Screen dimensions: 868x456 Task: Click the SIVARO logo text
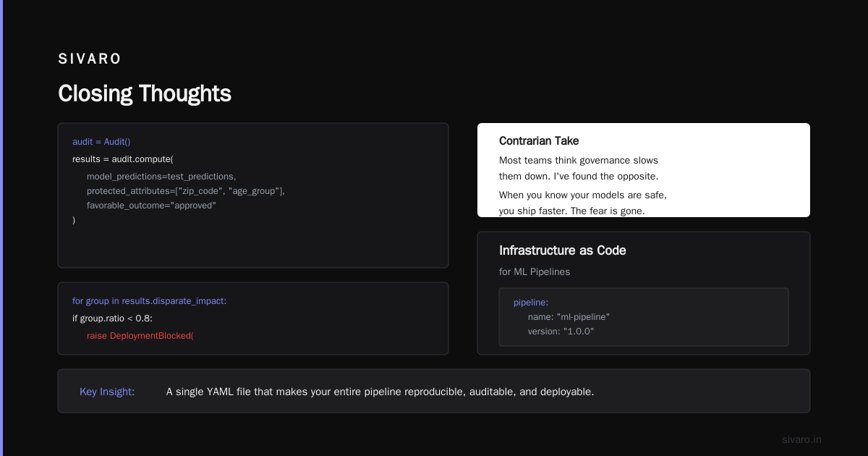90,59
